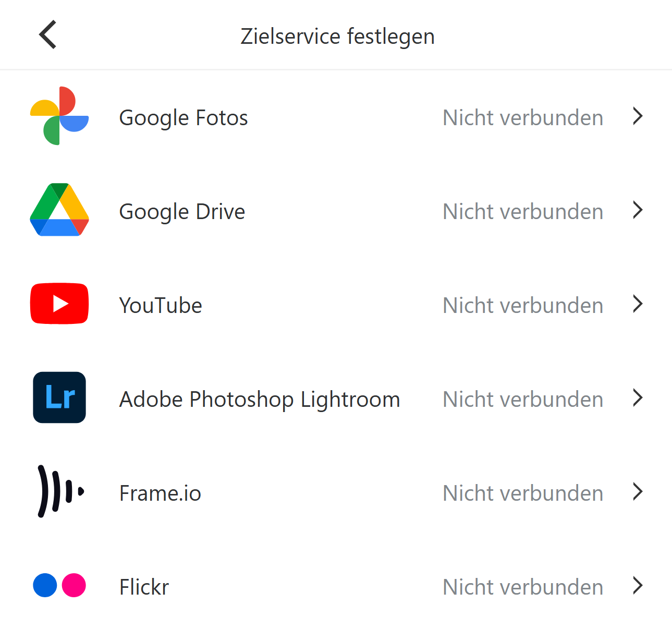The image size is (672, 628).
Task: Choose Adobe Photoshop Lightroom label
Action: [x=260, y=400]
